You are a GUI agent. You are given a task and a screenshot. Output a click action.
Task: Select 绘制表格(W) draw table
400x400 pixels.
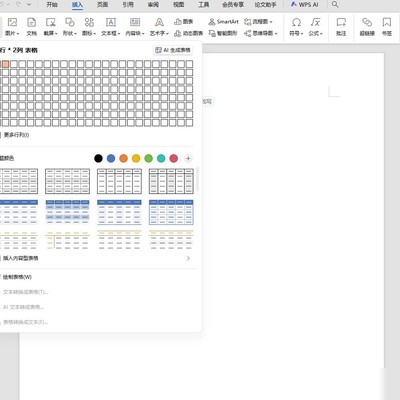(x=17, y=277)
